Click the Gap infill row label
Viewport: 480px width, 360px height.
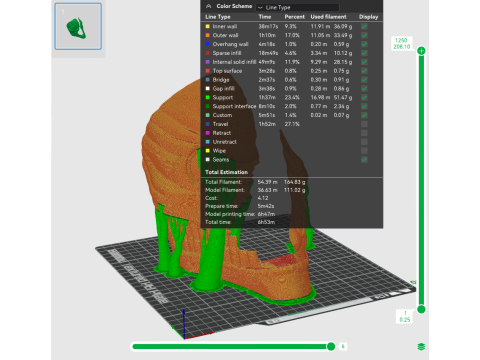coord(224,89)
